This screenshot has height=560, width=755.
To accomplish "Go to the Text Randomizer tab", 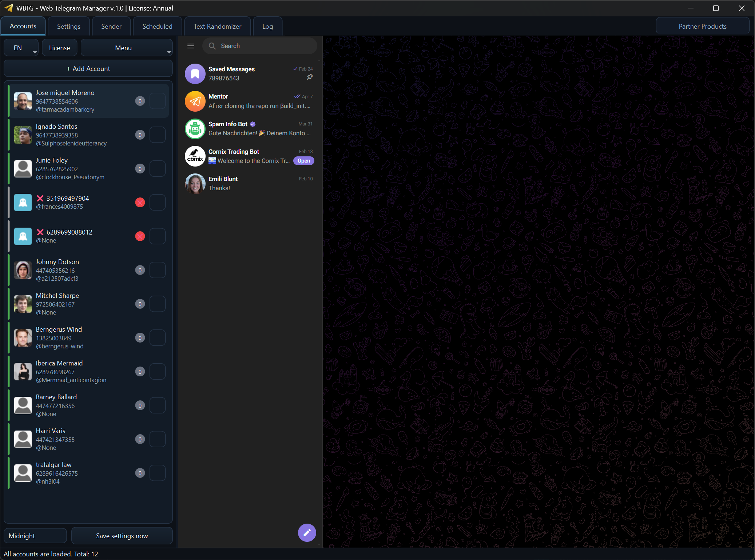I will pos(217,27).
